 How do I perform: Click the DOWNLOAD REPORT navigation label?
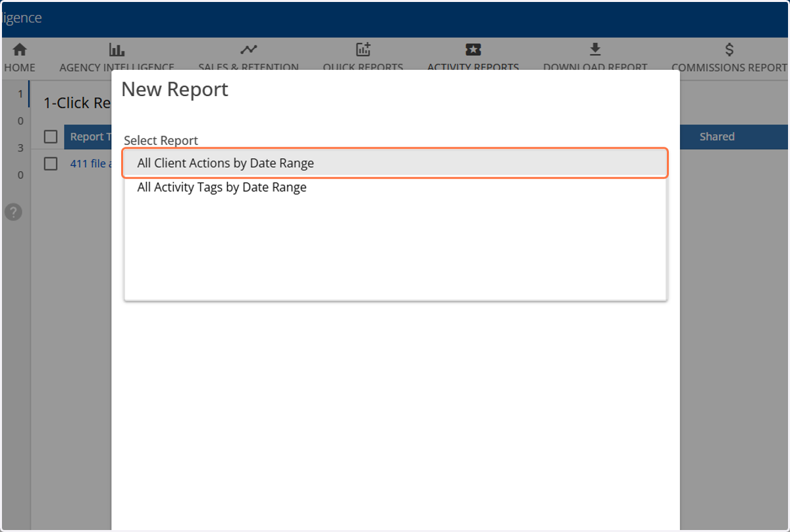pos(595,67)
